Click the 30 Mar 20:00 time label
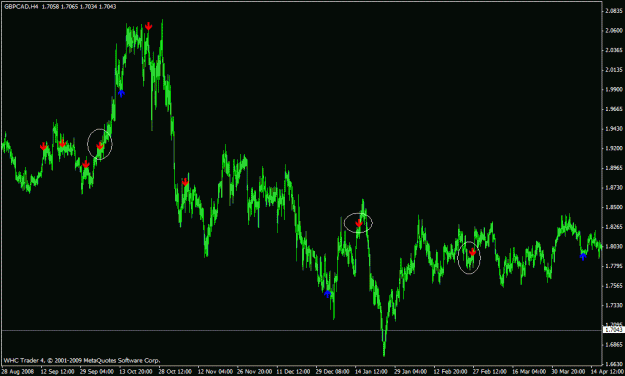625x376 pixels. tap(568, 372)
